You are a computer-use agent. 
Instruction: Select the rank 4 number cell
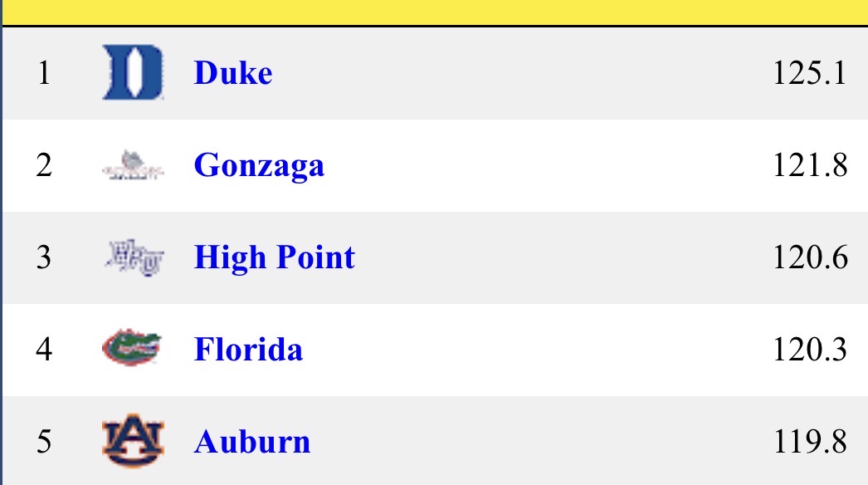(x=44, y=349)
